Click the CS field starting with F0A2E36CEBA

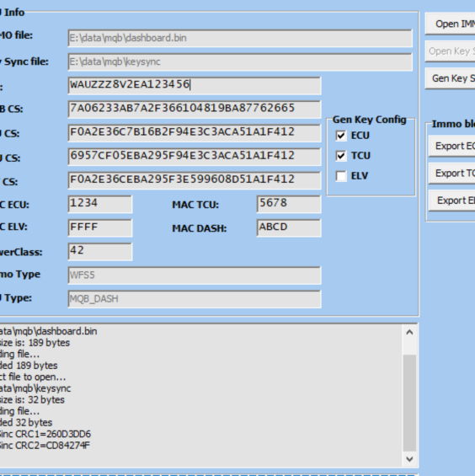coord(195,180)
